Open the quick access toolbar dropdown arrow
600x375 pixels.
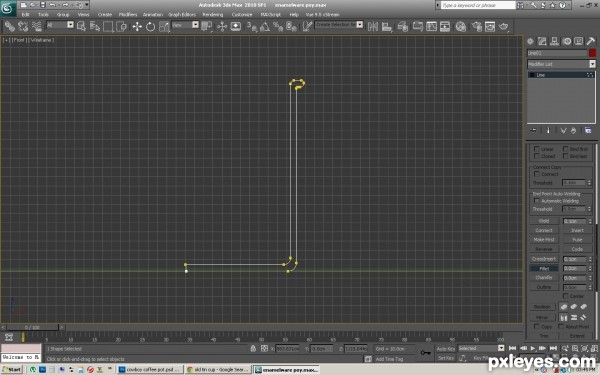87,5
